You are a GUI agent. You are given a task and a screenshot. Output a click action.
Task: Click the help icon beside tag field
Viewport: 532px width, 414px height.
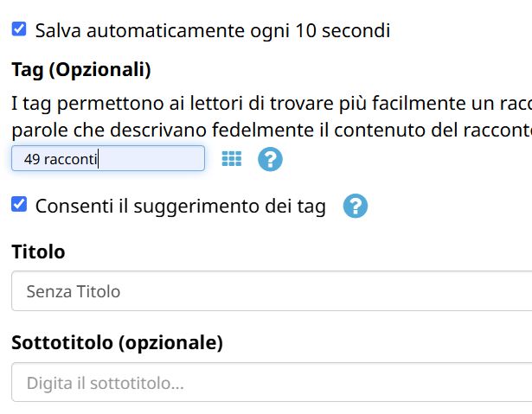tap(270, 159)
